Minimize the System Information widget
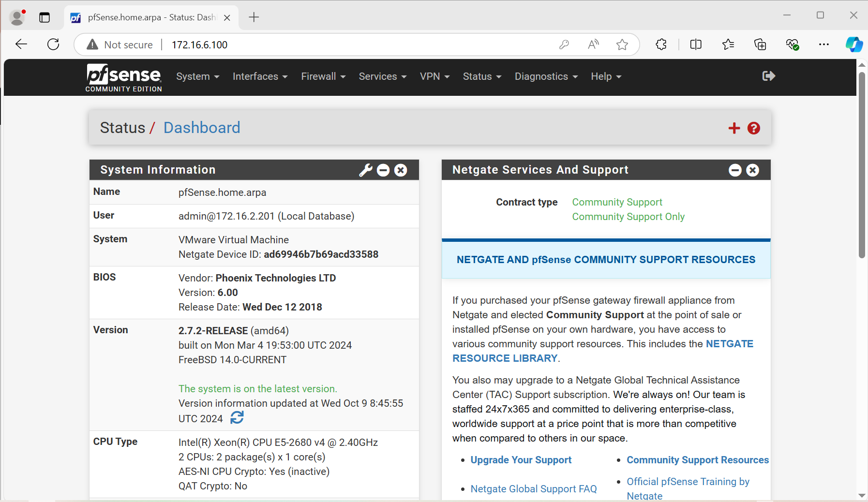 [383, 170]
